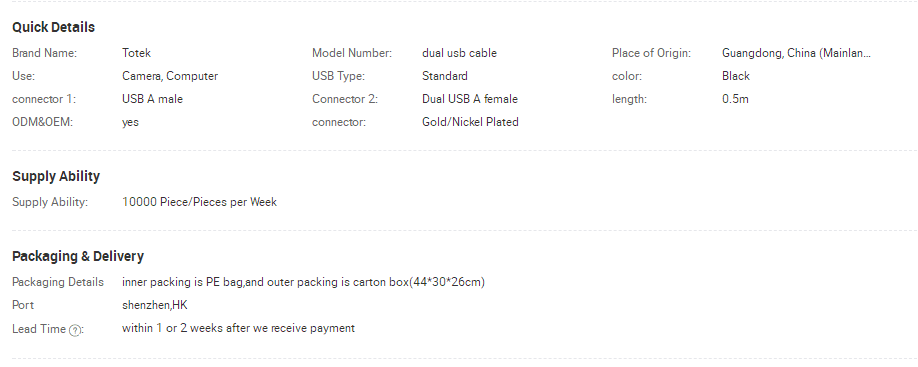918x367 pixels.
Task: Click the Packaging & Delivery heading
Action: coord(78,256)
